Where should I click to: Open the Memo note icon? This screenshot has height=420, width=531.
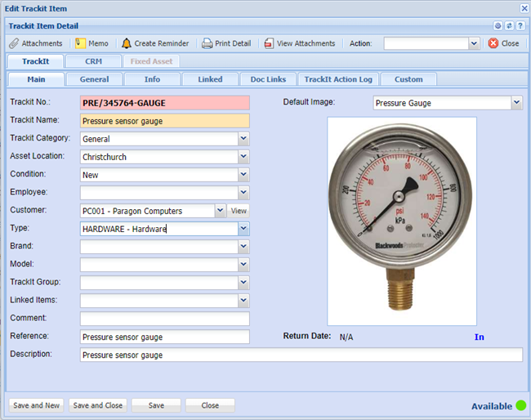tap(80, 43)
